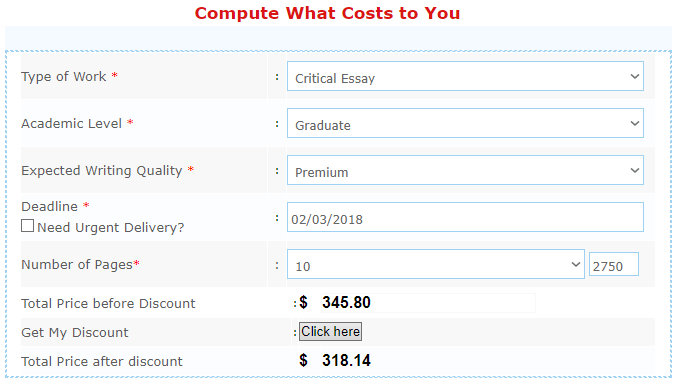This screenshot has height=385, width=682.
Task: Open the Expected Writing Quality Premium dropdown
Action: click(x=465, y=170)
